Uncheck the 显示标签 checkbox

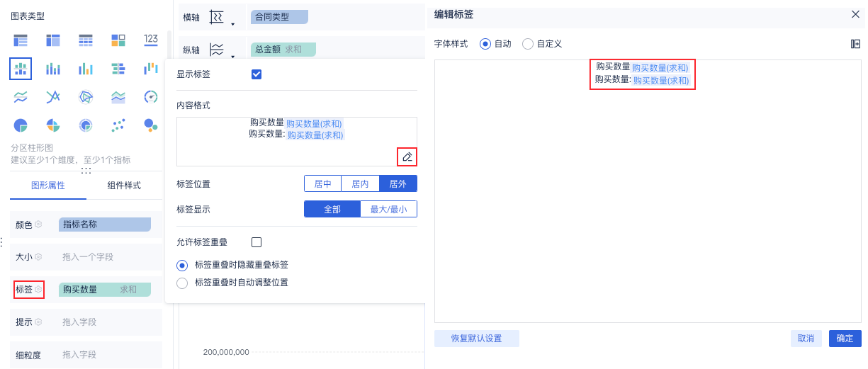tap(257, 74)
